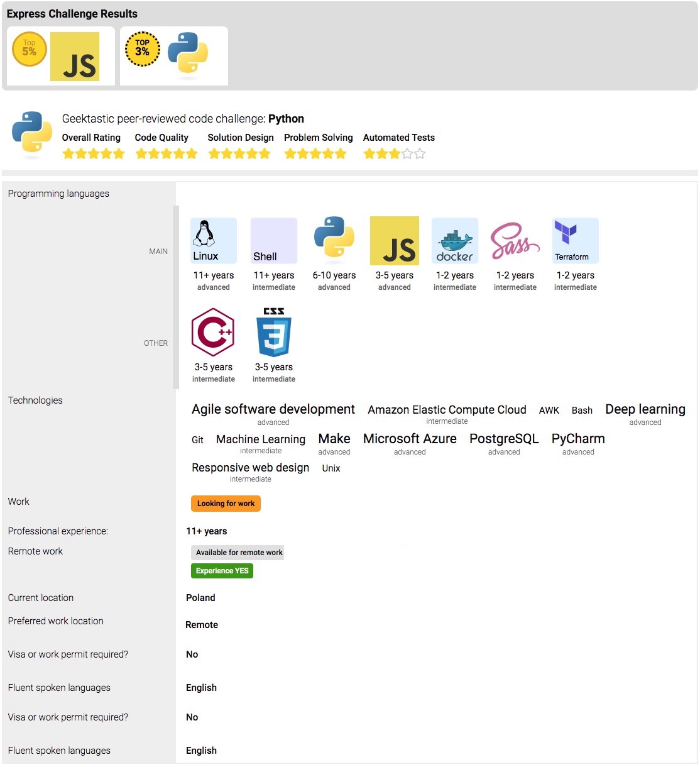Click the 1-2 years text under docker
This screenshot has height=767, width=700.
[x=455, y=275]
